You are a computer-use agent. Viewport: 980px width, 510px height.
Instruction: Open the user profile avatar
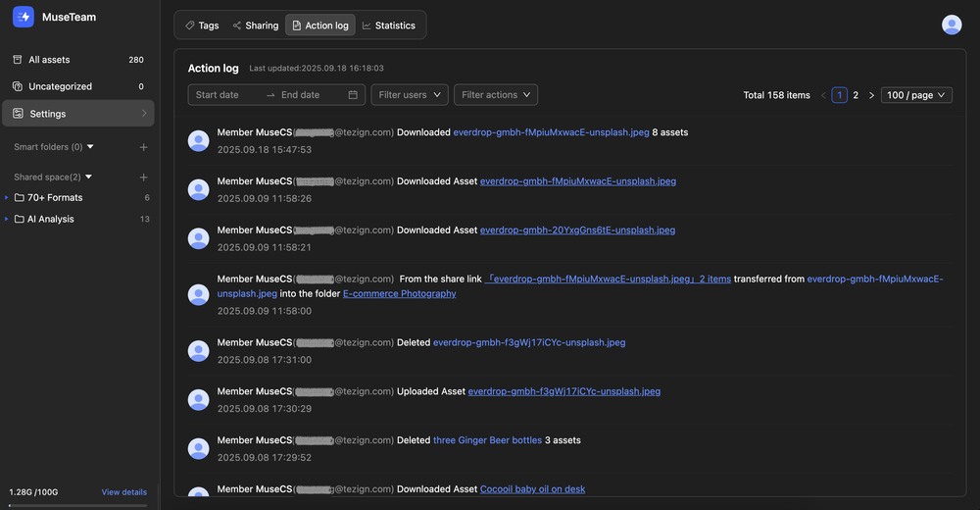(951, 25)
